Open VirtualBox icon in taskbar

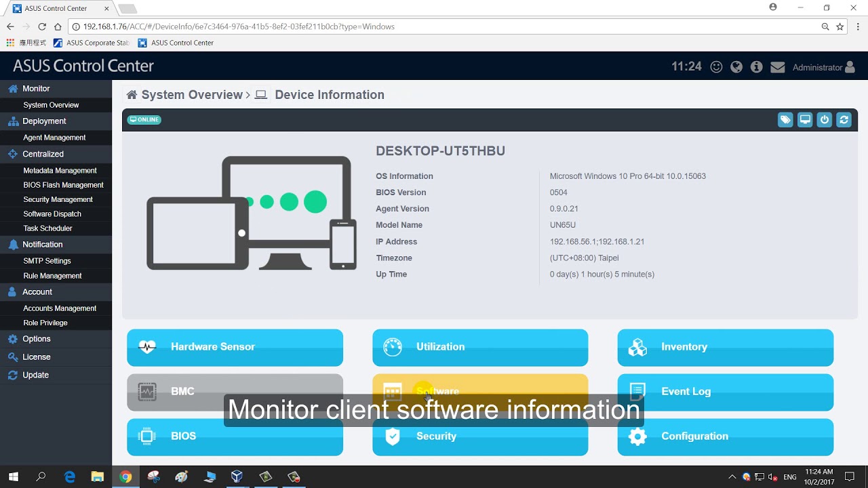tap(237, 476)
